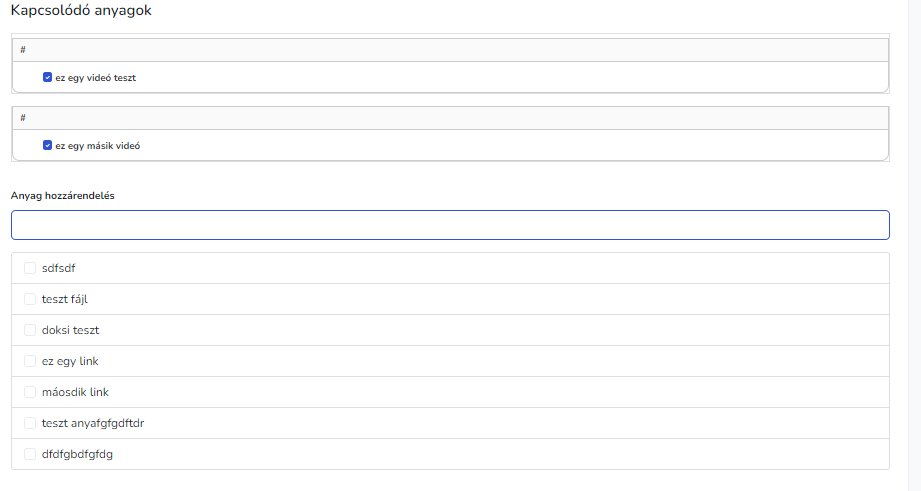Click the 'ez egy másik videó' label text
The width and height of the screenshot is (921, 491).
(98, 145)
